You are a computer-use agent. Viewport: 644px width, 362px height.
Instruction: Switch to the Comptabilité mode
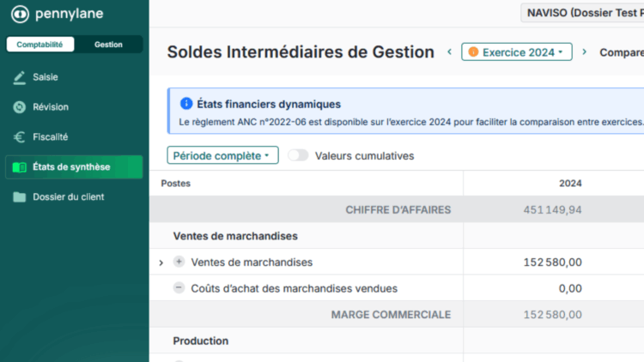coord(39,45)
